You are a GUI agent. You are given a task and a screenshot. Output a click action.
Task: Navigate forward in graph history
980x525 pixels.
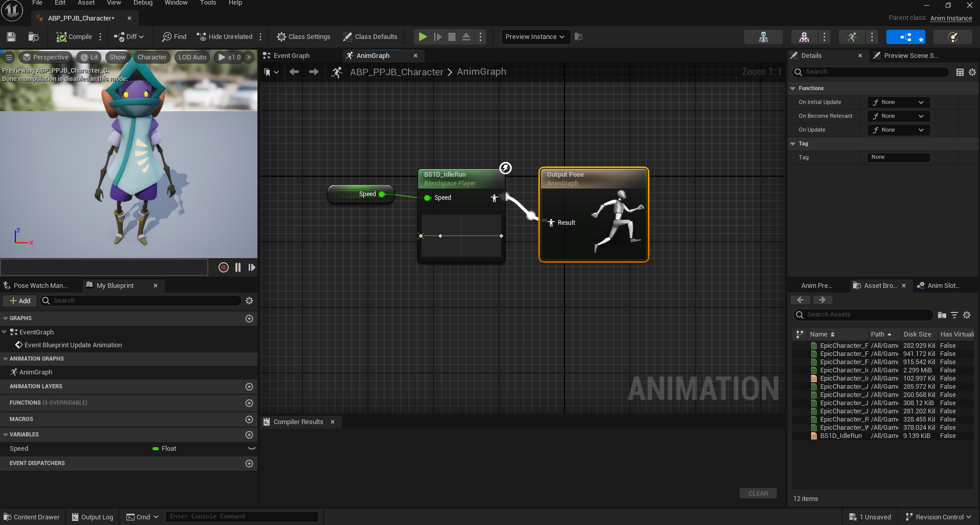pos(314,72)
